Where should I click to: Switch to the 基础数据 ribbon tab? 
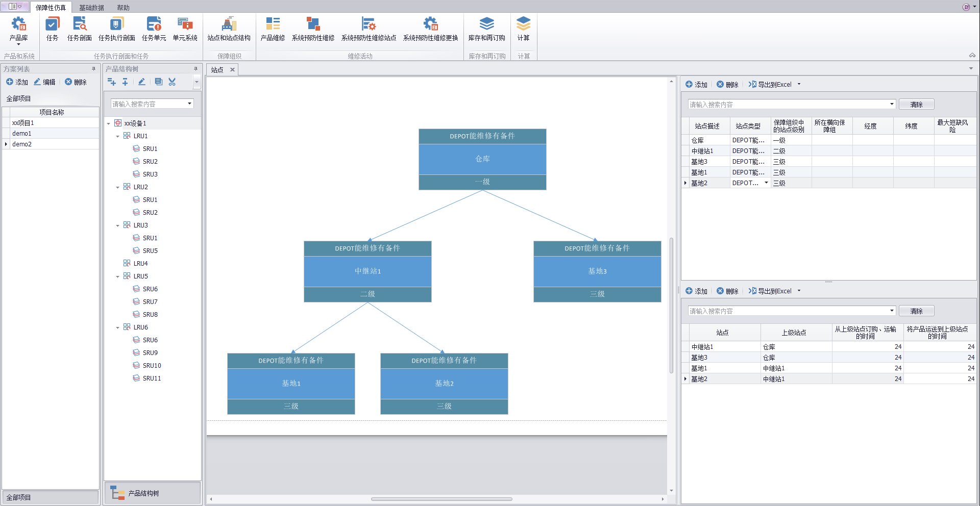coord(91,8)
